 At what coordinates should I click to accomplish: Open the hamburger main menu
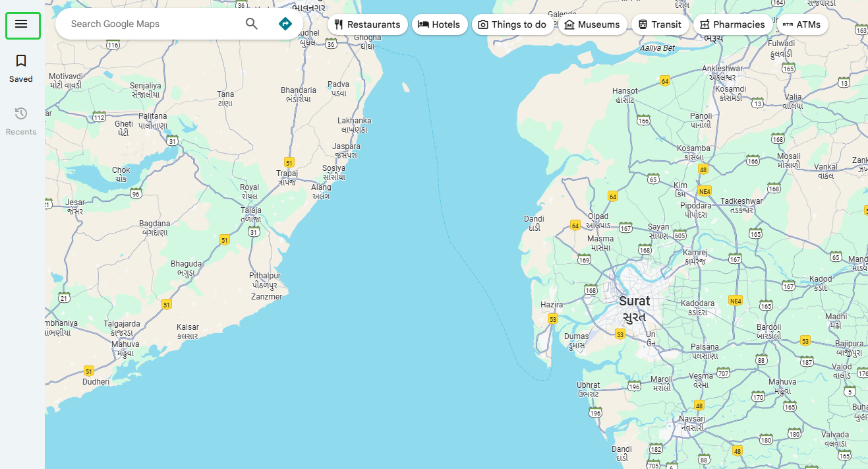pyautogui.click(x=22, y=24)
